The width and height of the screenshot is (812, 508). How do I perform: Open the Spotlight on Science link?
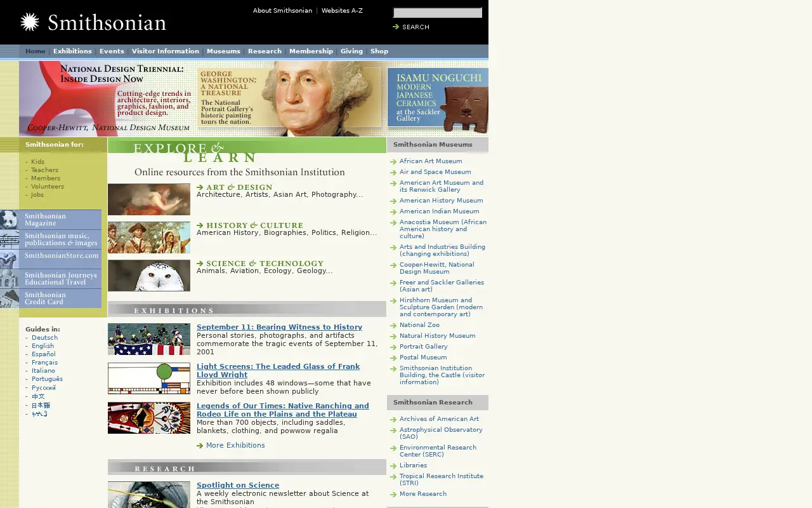click(238, 486)
